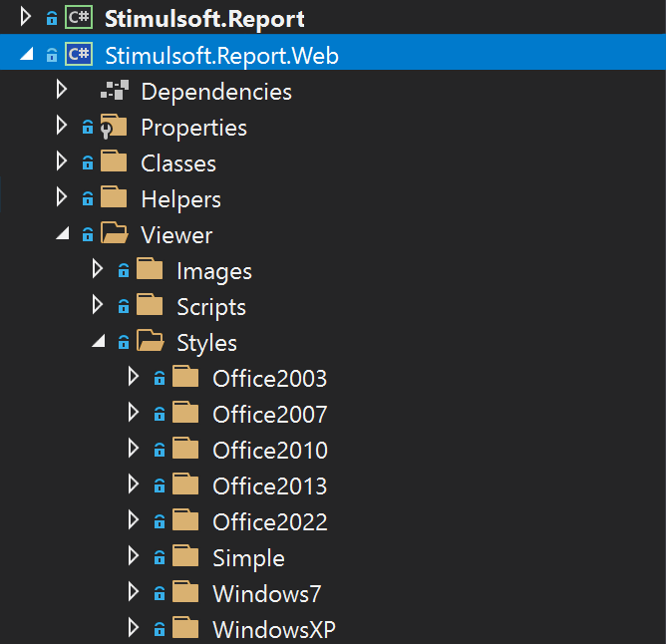Viewport: 666px width, 644px height.
Task: Expand the Office2007 folder arrow
Action: pyautogui.click(x=134, y=413)
